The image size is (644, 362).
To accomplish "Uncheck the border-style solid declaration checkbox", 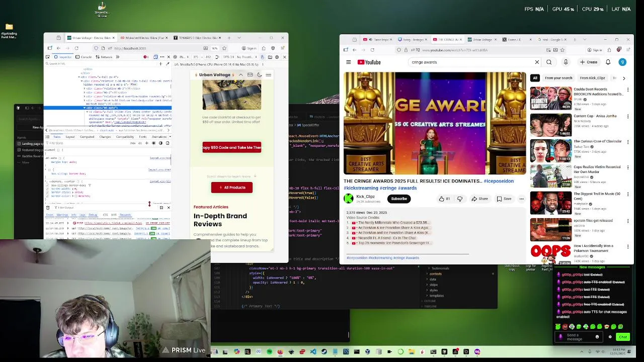I will 47,193.
